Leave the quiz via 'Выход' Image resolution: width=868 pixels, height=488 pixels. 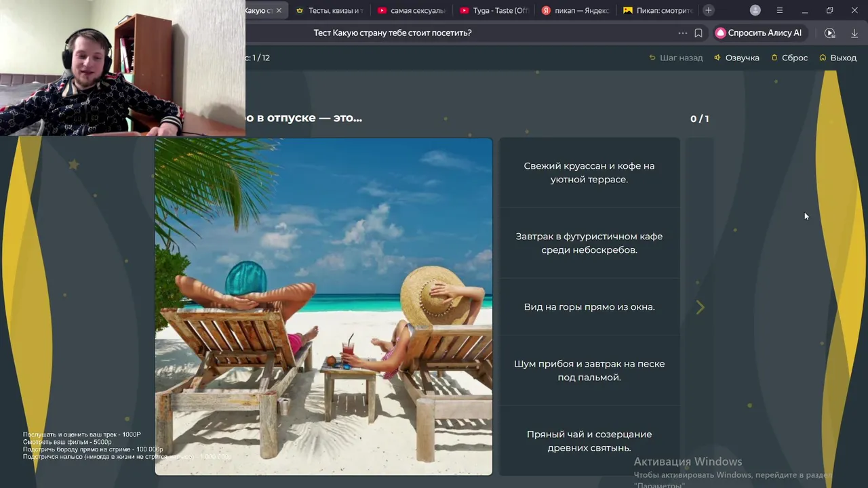click(x=837, y=58)
